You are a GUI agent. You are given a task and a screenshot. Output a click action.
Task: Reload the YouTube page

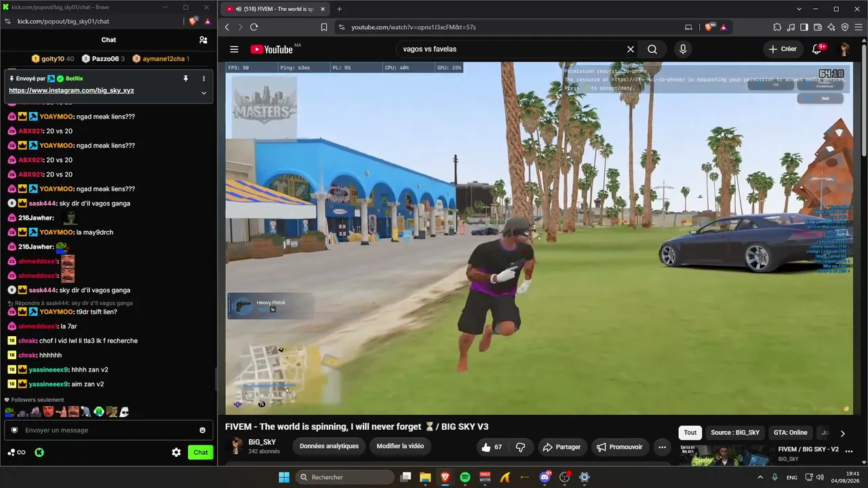pos(254,27)
